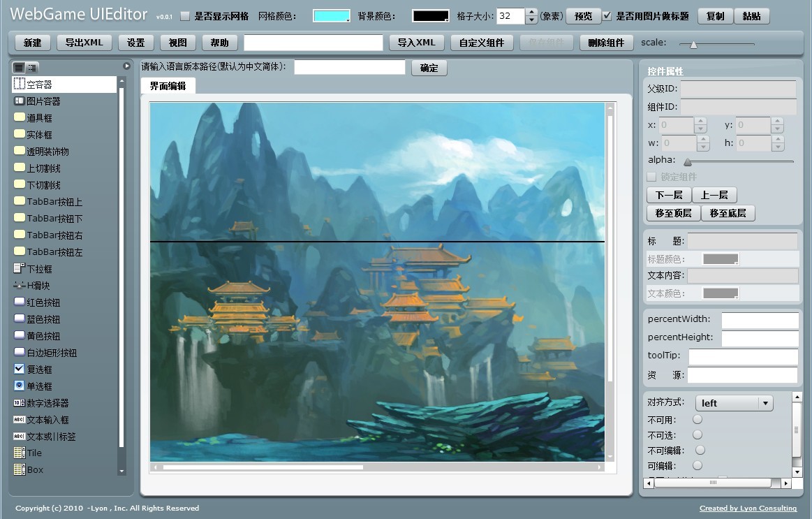
Task: Select the 文本或标签 label component icon
Action: (19, 436)
